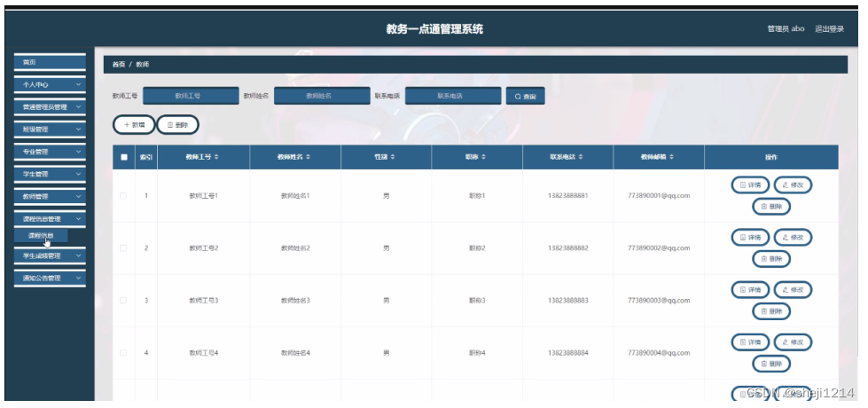This screenshot has height=408, width=868.
Task: Focus the 教师工号 search input
Action: point(191,96)
